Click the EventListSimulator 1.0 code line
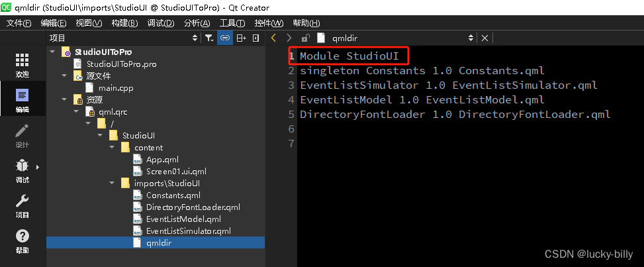This screenshot has height=267, width=644. (449, 85)
